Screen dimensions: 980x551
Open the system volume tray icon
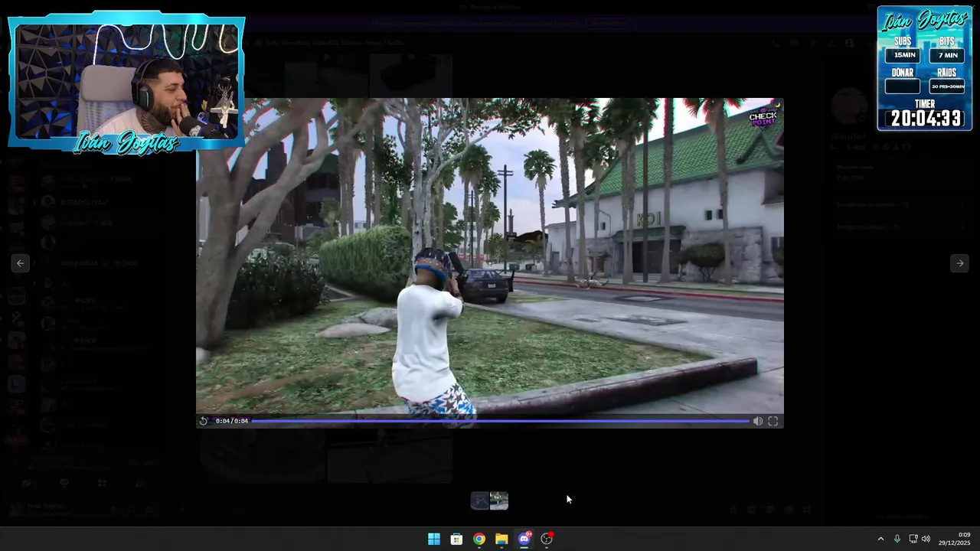pos(926,539)
